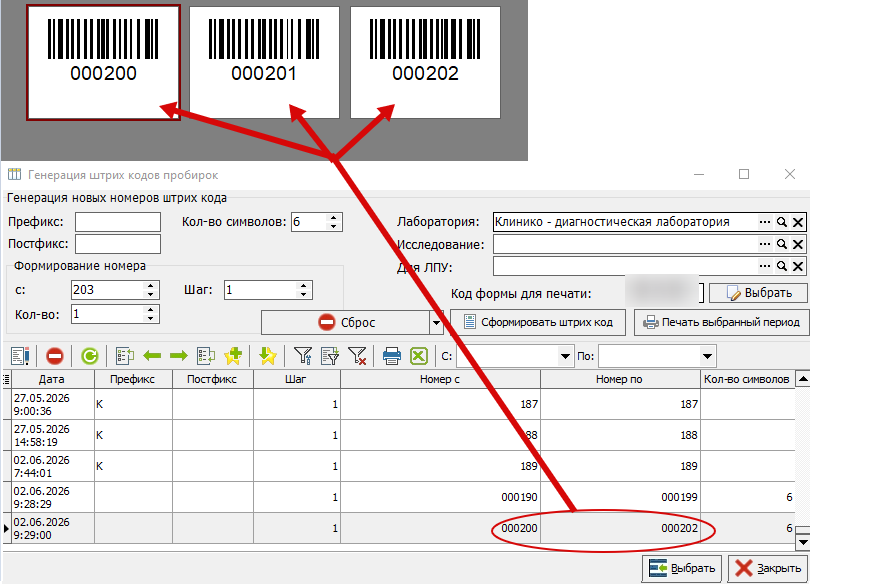
Task: Select barcode label 000202 thumbnail
Action: pos(425,62)
